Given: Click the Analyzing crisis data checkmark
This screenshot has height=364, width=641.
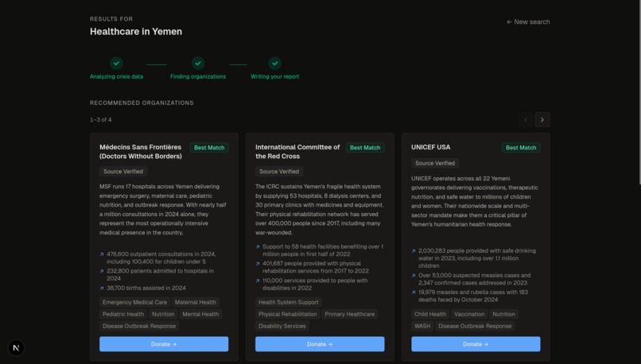Looking at the screenshot, I should 116,64.
